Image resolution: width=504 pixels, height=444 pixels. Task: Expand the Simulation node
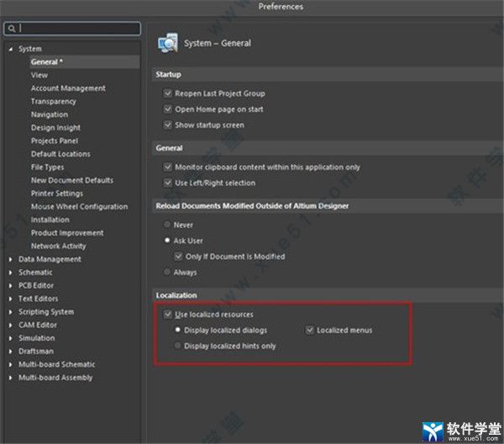point(11,339)
